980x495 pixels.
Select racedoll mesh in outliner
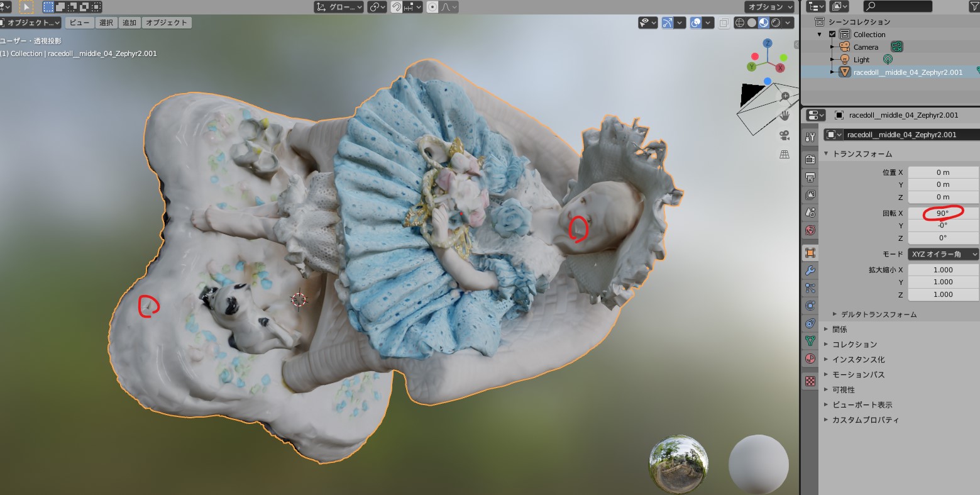click(907, 72)
